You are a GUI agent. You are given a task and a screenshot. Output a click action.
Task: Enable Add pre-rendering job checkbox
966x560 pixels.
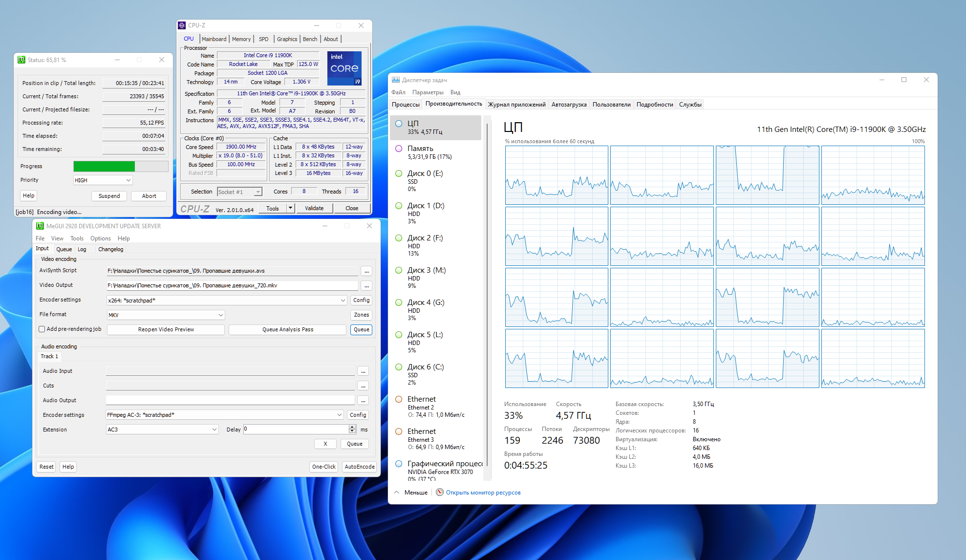(x=42, y=329)
